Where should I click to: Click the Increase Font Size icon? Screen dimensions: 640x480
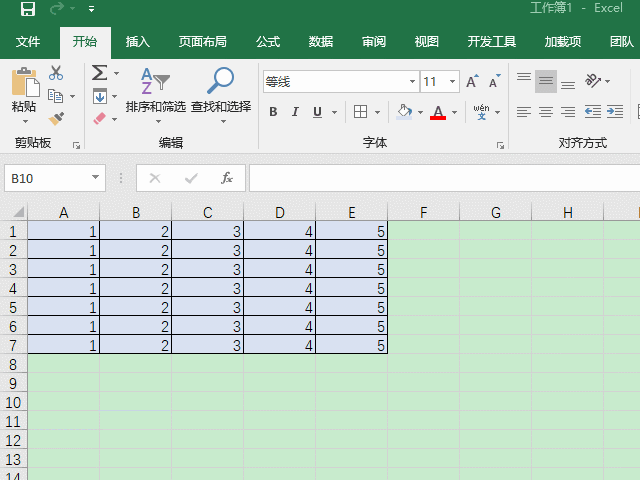click(472, 82)
